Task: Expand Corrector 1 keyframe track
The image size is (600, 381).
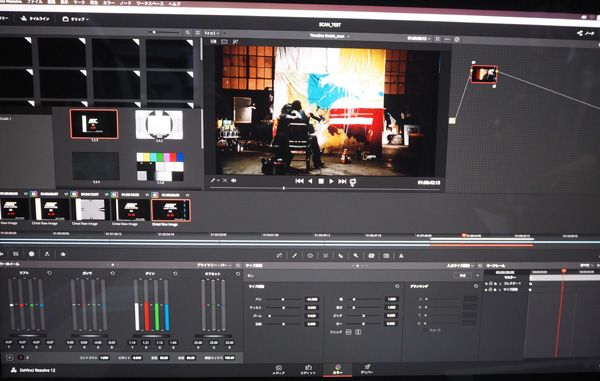Action: [501, 283]
